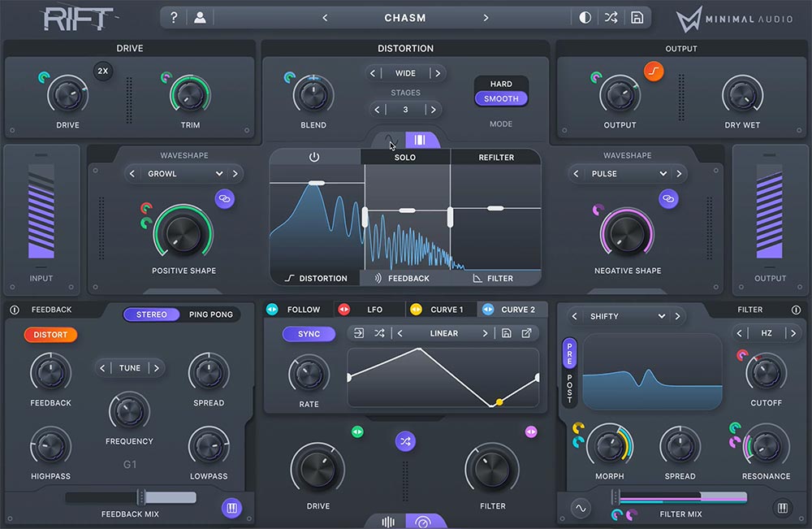The width and height of the screenshot is (812, 529).
Task: Click the save preset disk icon
Action: [x=637, y=17]
